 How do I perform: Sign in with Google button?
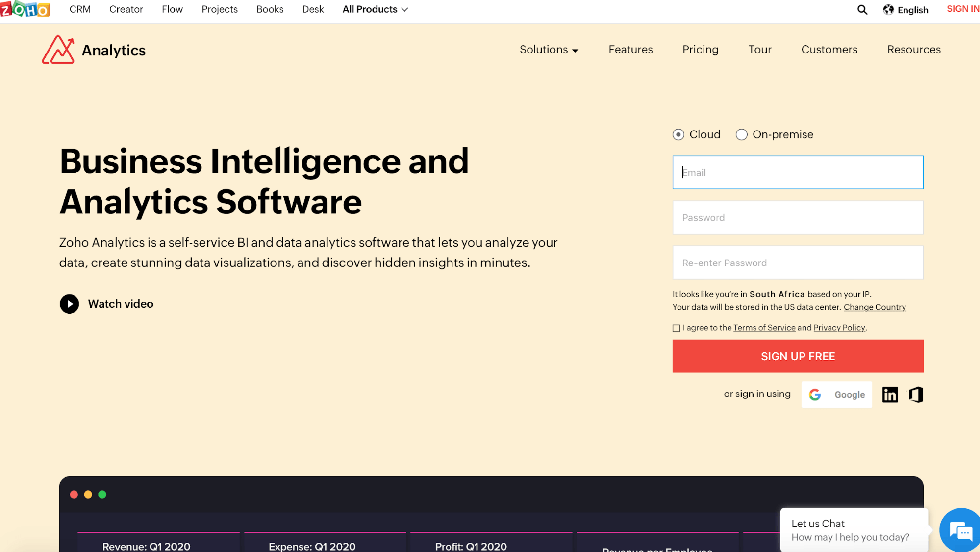836,394
